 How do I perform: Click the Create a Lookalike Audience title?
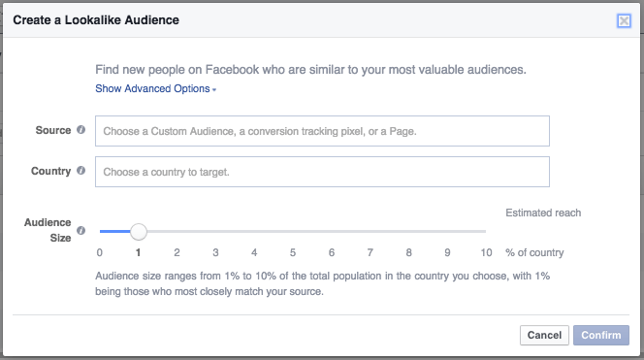point(96,20)
